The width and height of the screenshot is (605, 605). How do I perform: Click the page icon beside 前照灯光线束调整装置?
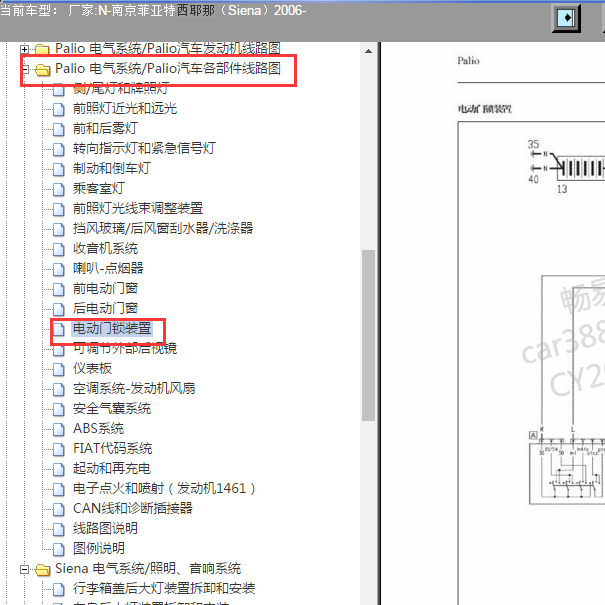[x=59, y=210]
